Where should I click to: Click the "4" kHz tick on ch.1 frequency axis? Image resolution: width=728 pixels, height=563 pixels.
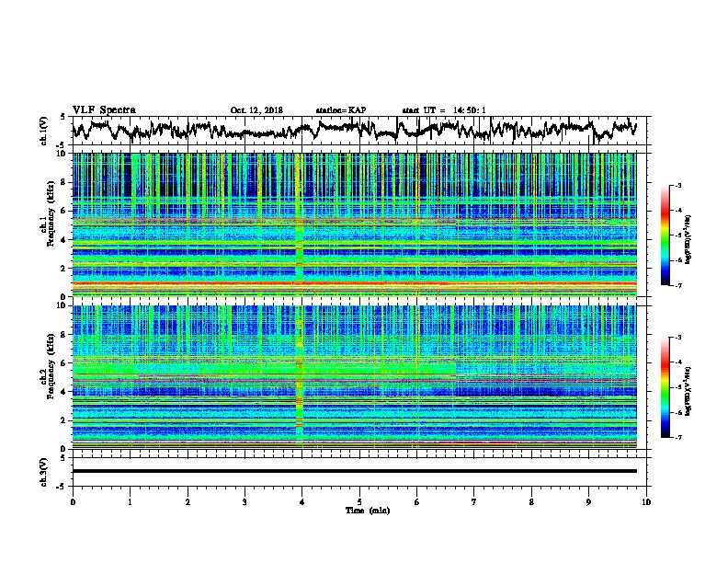coord(65,240)
